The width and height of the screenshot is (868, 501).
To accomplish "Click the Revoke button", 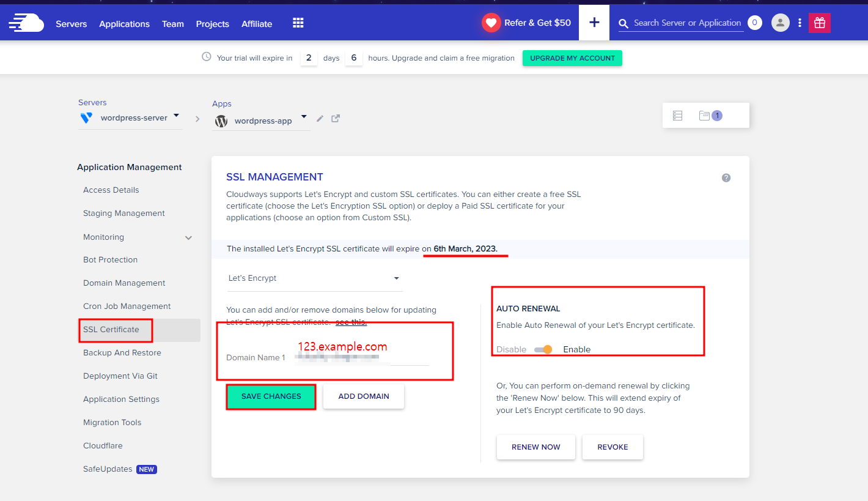I will point(612,447).
